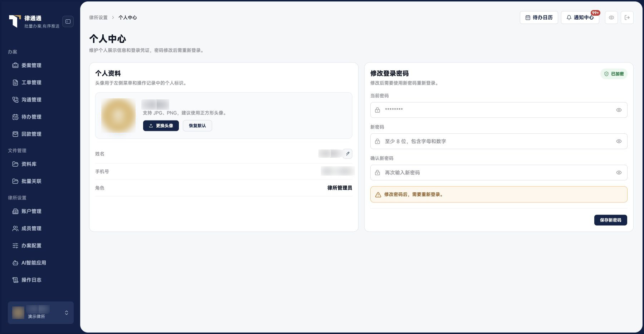Click the 账户管理 building icon

click(15, 211)
